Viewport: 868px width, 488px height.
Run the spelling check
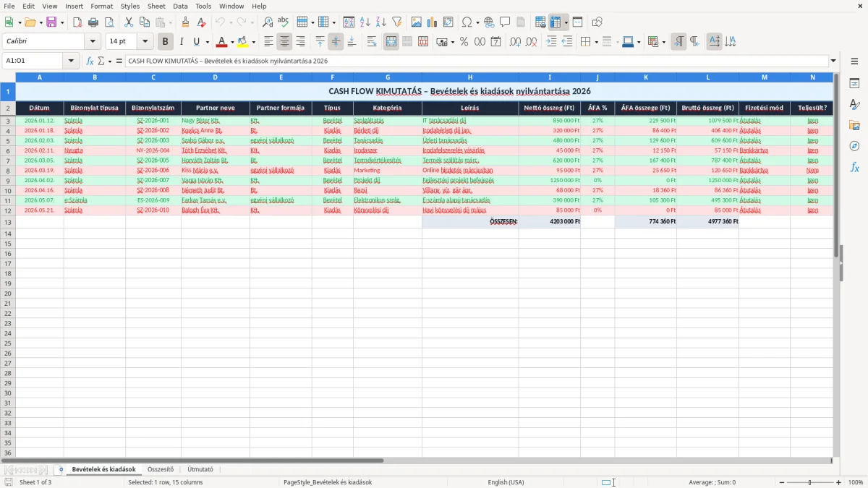point(284,22)
